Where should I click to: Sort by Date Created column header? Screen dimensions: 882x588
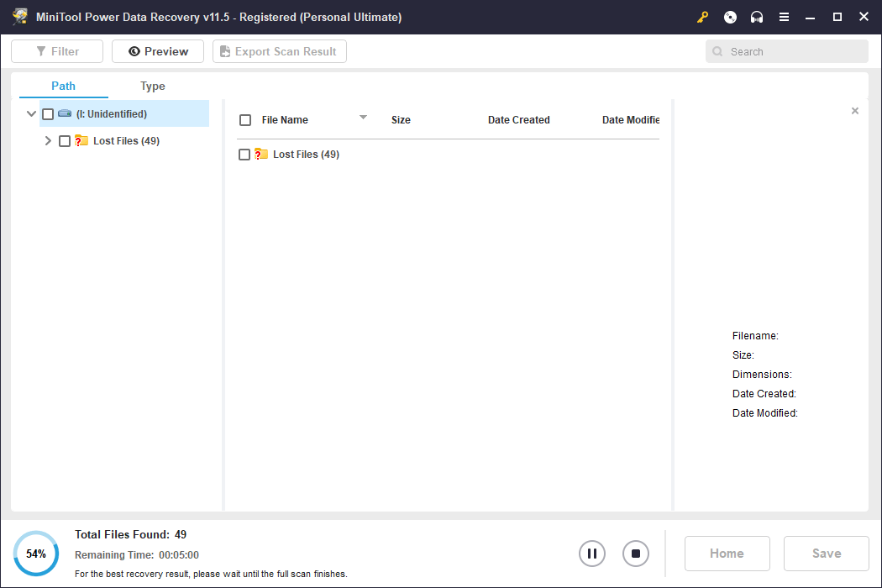pos(518,120)
